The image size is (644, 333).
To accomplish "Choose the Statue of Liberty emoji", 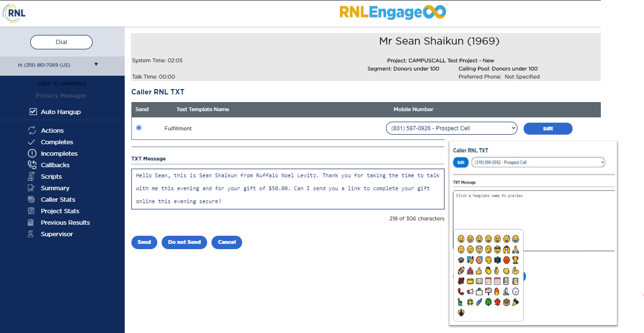I will (461, 302).
